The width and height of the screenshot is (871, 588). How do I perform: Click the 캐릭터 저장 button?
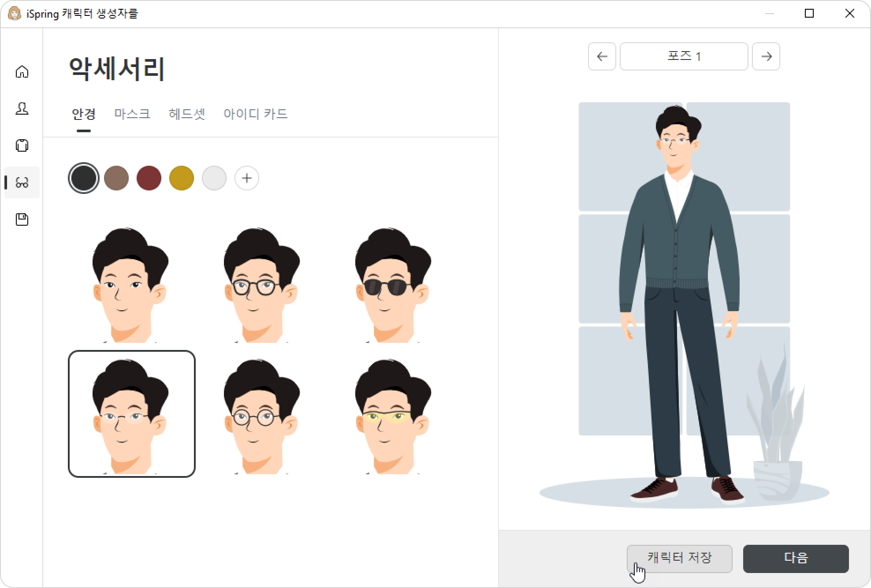pos(680,558)
